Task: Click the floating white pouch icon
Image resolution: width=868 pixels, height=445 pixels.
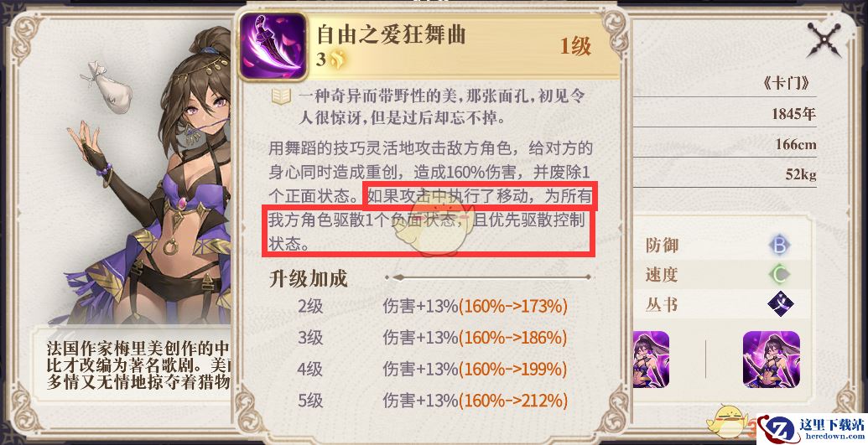Action: pyautogui.click(x=108, y=92)
